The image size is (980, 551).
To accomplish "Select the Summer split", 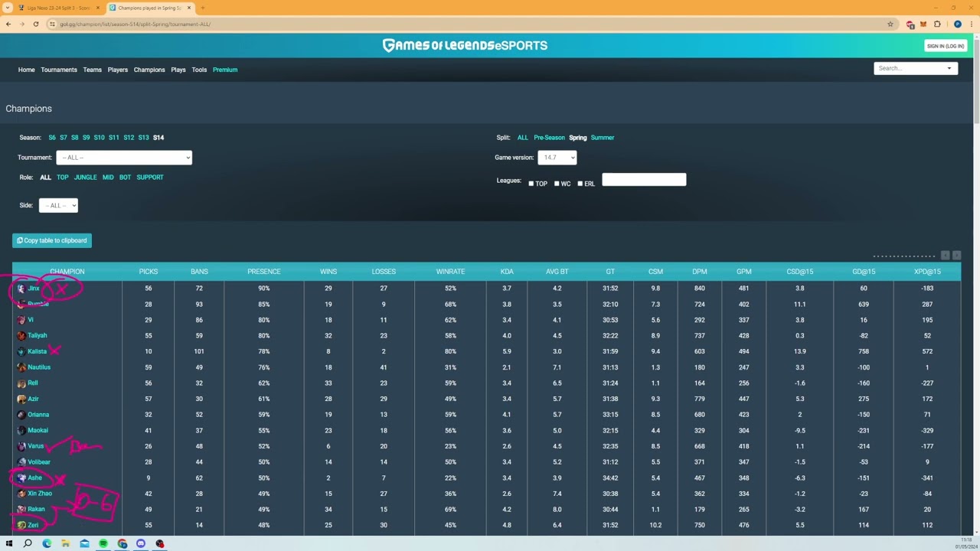I will [603, 138].
